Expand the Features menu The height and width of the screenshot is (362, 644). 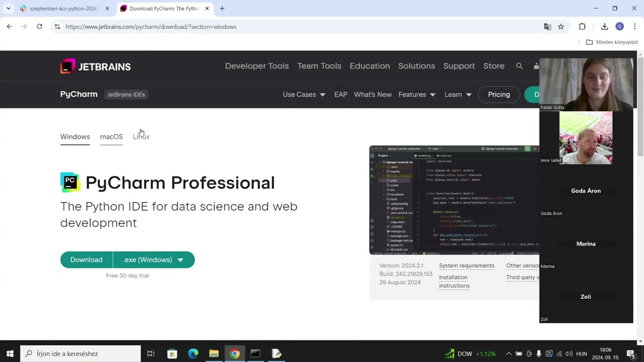pos(417,95)
